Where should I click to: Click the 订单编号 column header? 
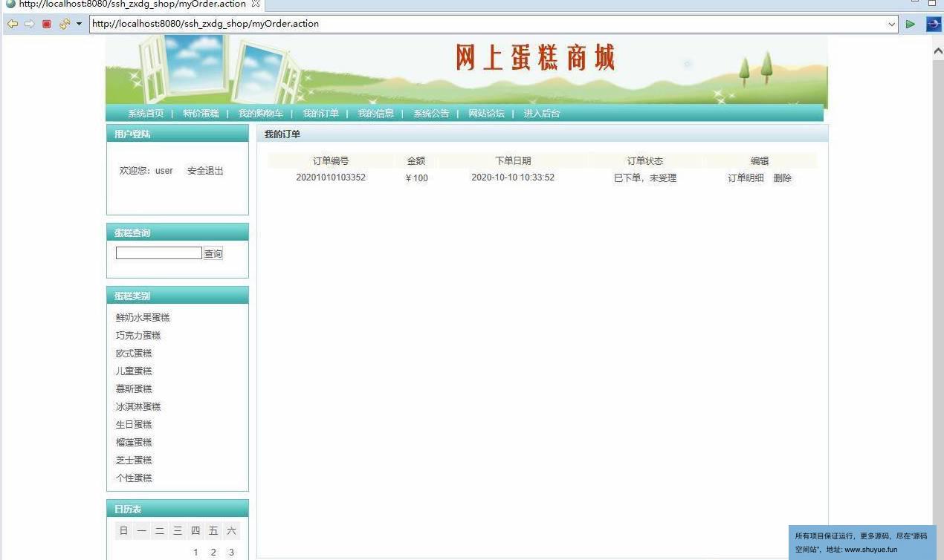click(x=331, y=160)
